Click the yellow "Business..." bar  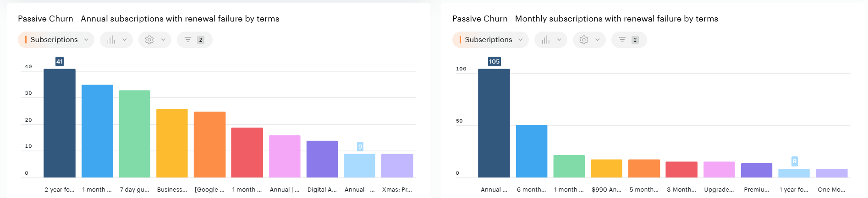(x=172, y=143)
